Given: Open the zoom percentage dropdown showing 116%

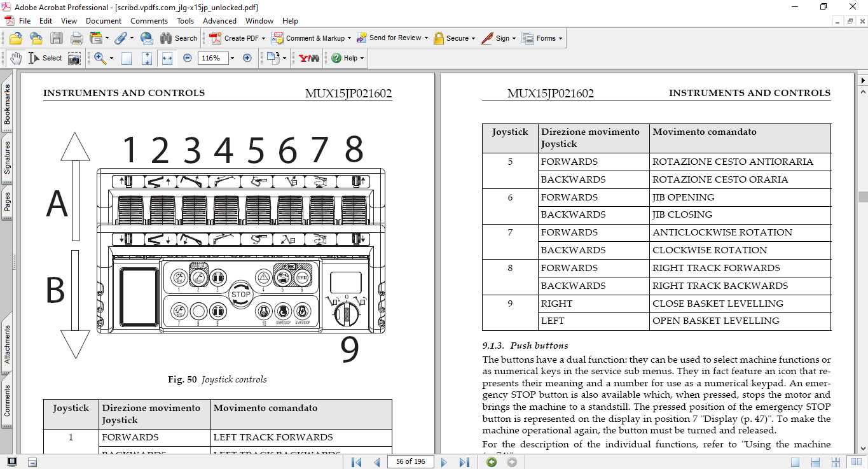Looking at the screenshot, I should tap(231, 58).
